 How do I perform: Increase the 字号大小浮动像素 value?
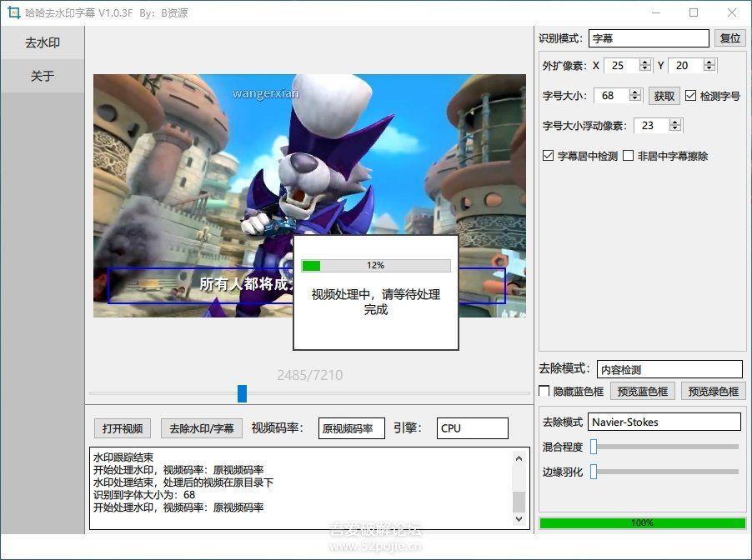tap(676, 121)
